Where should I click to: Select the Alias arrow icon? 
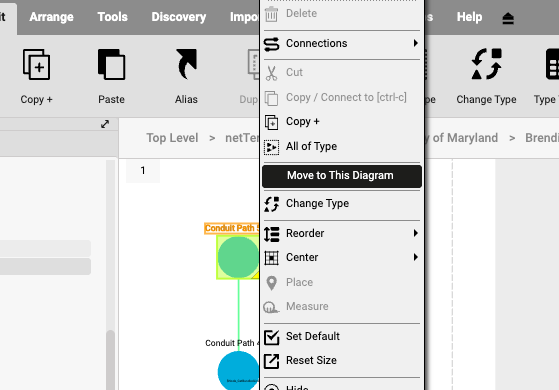[x=186, y=65]
